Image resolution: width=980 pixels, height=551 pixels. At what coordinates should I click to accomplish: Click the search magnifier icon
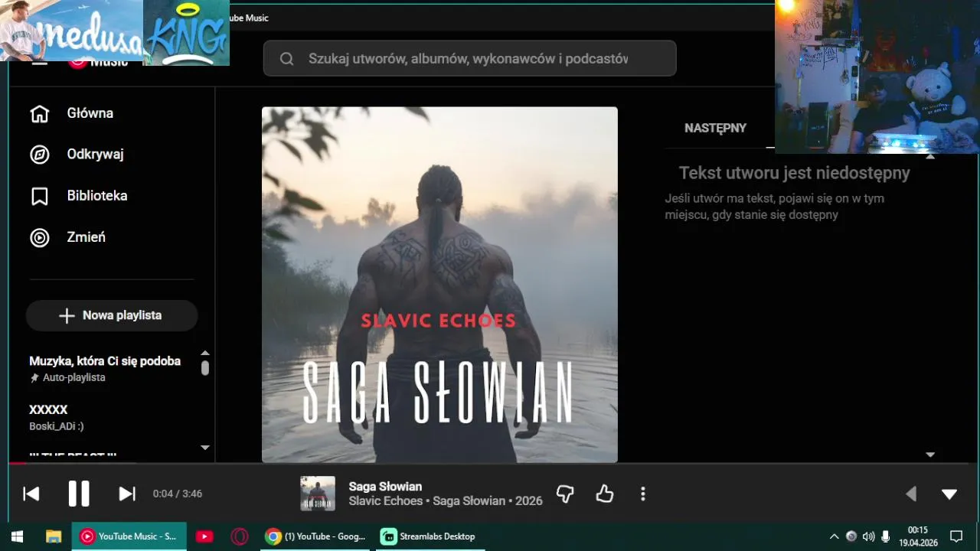click(287, 59)
